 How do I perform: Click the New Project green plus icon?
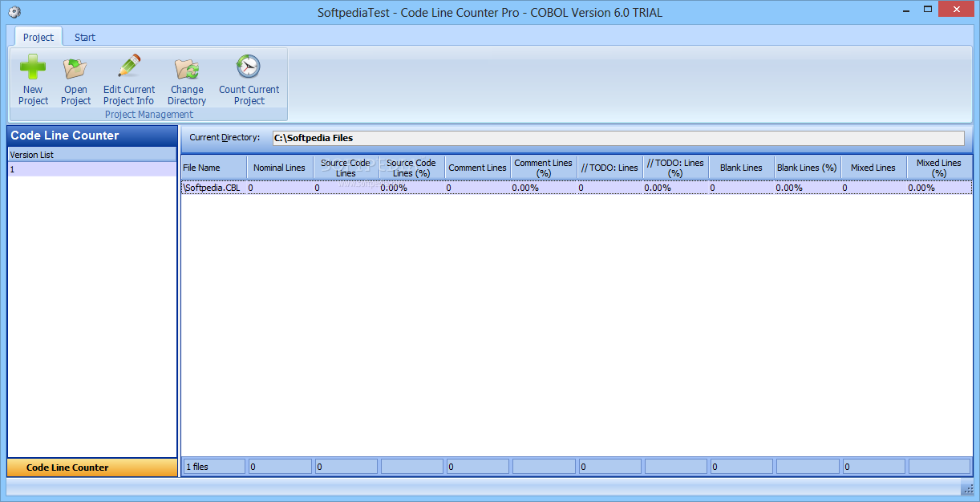[33, 67]
